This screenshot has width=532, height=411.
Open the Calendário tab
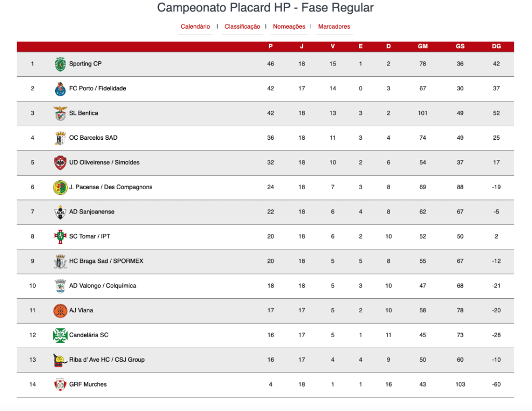click(x=195, y=26)
